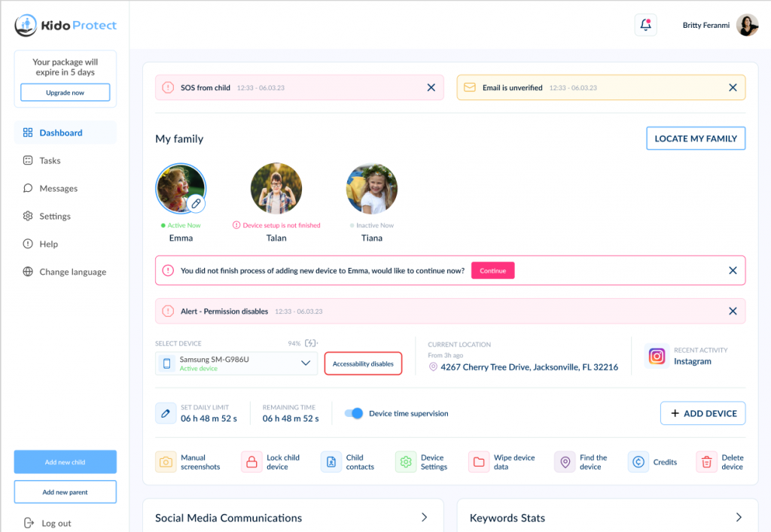This screenshot has height=532, width=771.
Task: Open Device Settings gear icon
Action: (x=406, y=462)
